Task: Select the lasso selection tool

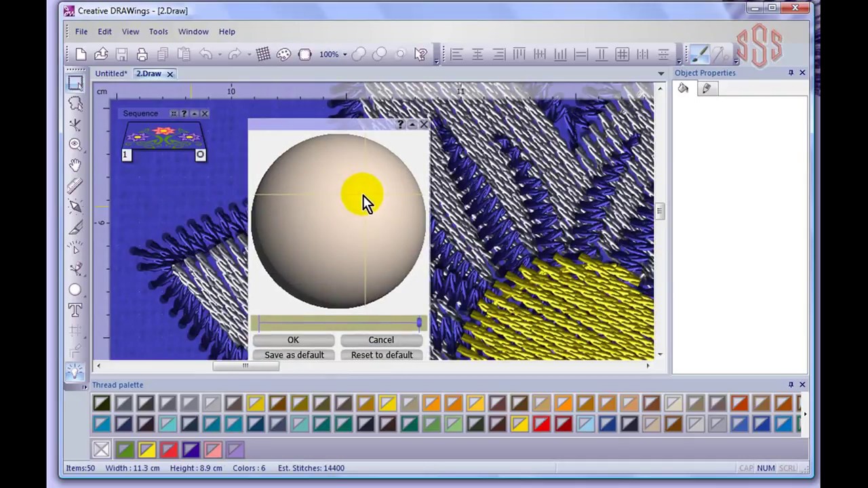Action: coord(75,104)
